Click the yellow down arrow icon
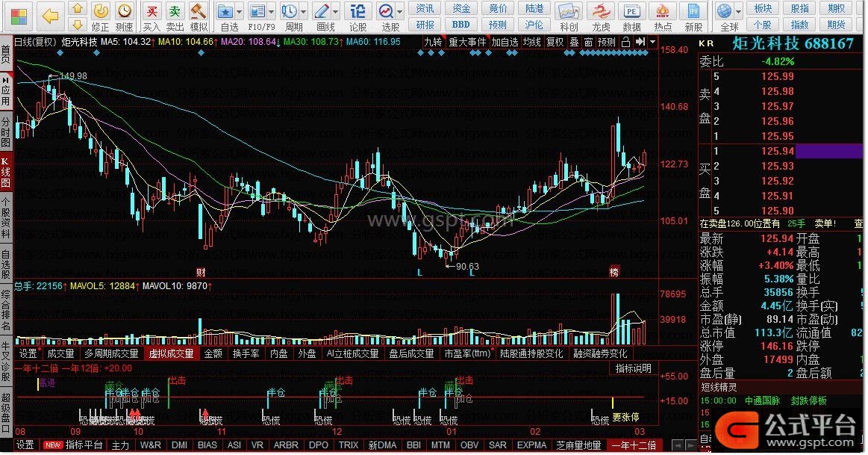This screenshot has height=455, width=868. click(x=78, y=25)
